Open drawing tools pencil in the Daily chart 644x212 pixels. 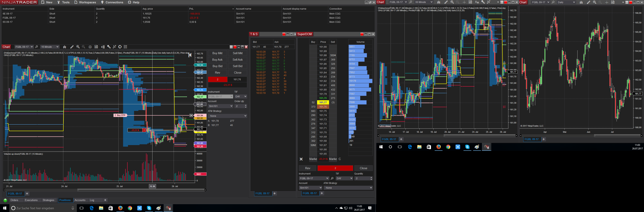[588, 2]
